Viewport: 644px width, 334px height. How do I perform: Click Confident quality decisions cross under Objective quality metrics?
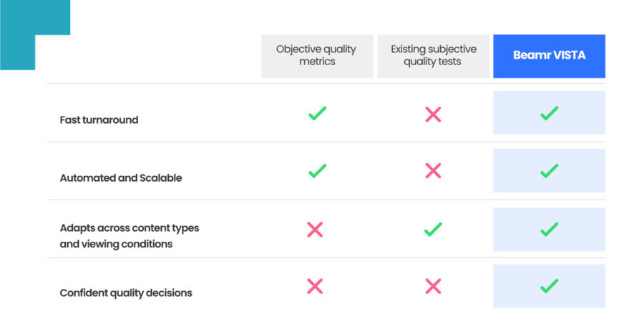[315, 287]
